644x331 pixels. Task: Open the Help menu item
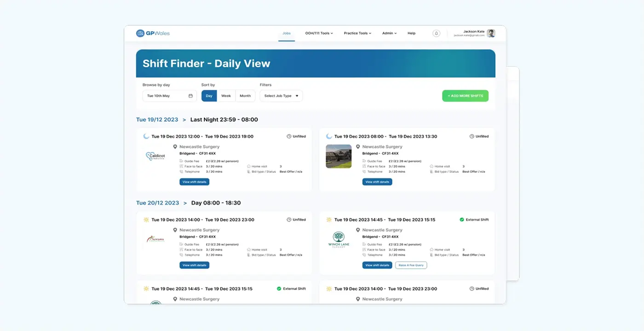click(x=411, y=33)
